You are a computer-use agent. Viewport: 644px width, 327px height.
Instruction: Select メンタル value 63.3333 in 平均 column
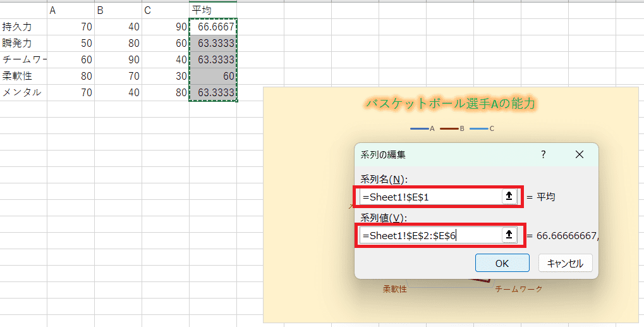point(213,92)
